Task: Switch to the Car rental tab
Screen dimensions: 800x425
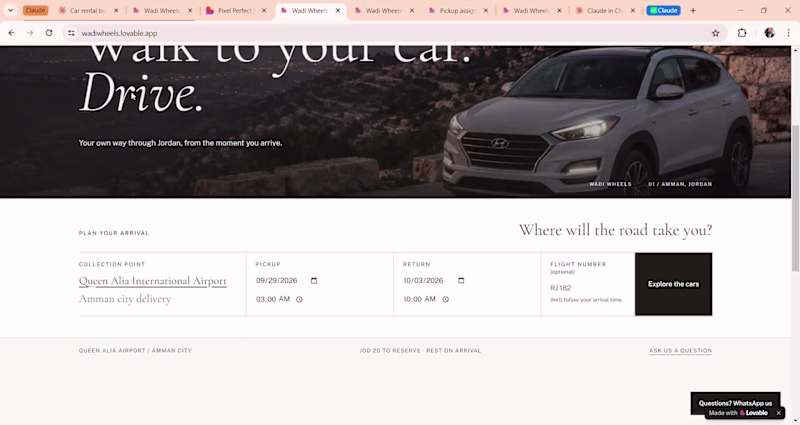Action: click(x=88, y=10)
